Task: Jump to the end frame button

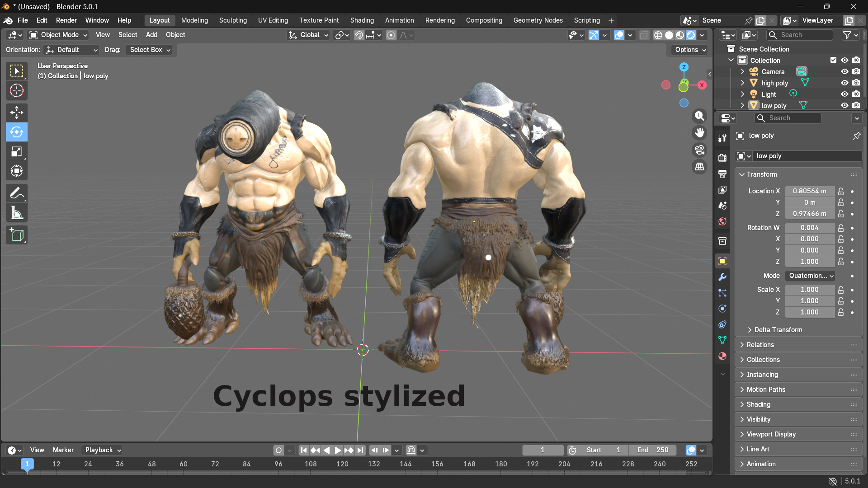Action: tap(360, 450)
